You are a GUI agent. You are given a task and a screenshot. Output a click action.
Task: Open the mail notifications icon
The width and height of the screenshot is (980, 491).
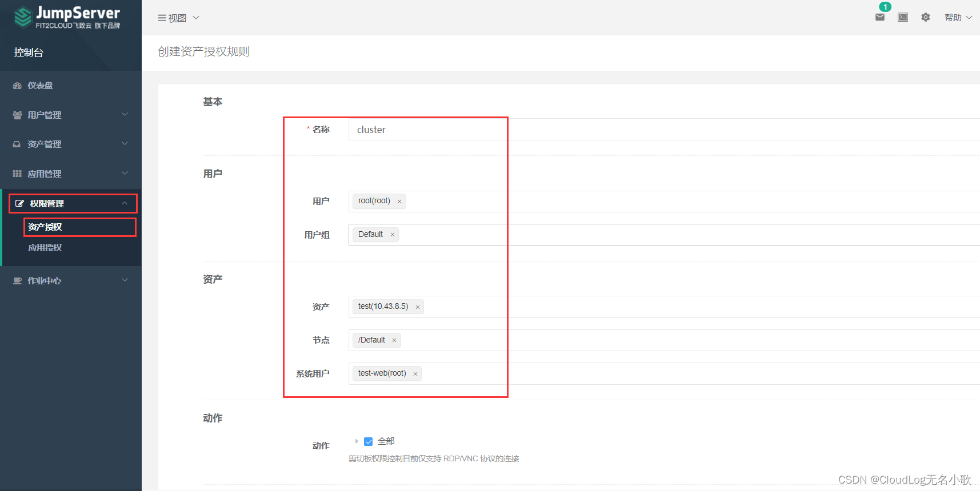click(880, 17)
